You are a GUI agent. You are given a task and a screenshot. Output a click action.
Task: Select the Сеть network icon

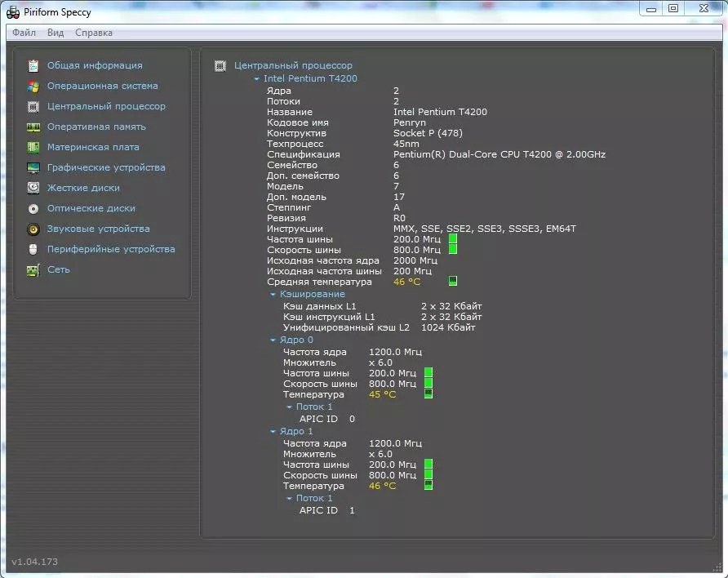(33, 270)
